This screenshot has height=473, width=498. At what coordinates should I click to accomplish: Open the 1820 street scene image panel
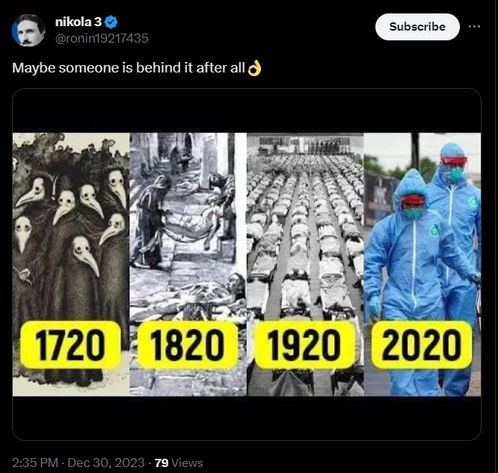pyautogui.click(x=188, y=264)
